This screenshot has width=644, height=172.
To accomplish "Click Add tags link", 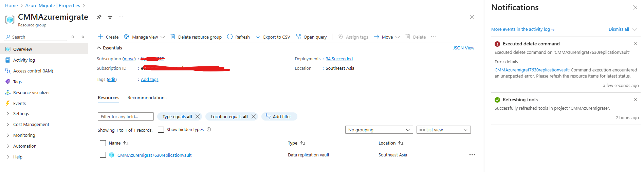I will pyautogui.click(x=150, y=80).
